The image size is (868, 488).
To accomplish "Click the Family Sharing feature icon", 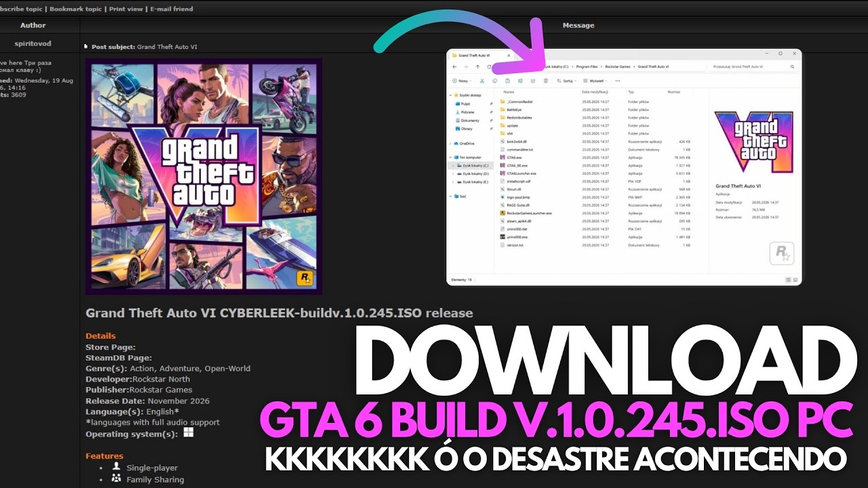I will coord(116,479).
